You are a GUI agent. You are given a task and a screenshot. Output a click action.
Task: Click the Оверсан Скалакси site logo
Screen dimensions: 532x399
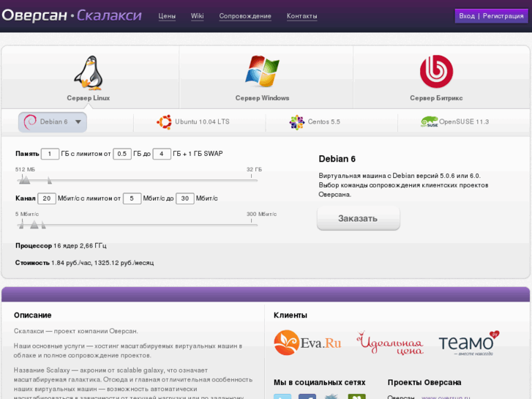pyautogui.click(x=72, y=15)
